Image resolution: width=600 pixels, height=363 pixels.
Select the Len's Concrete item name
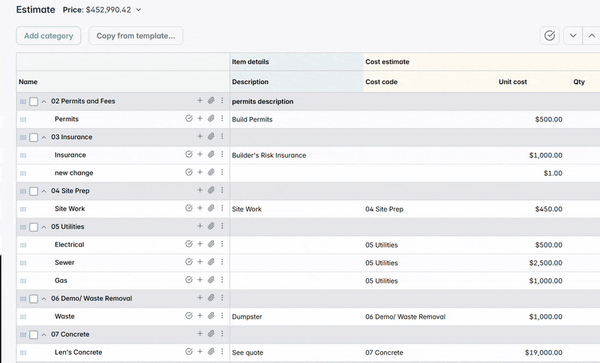click(x=78, y=352)
